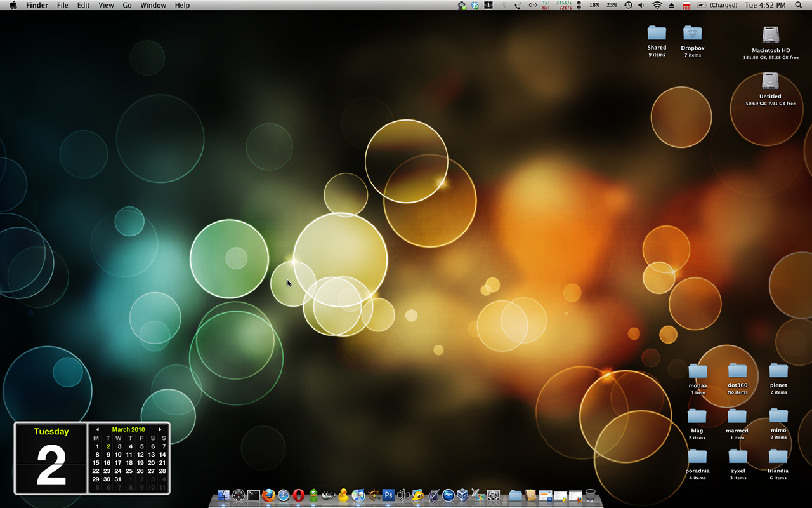
Task: Open Firefox from the dock
Action: (x=268, y=495)
